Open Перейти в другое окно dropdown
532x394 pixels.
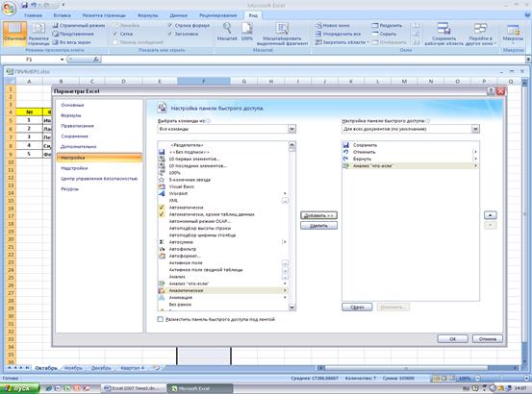[480, 34]
